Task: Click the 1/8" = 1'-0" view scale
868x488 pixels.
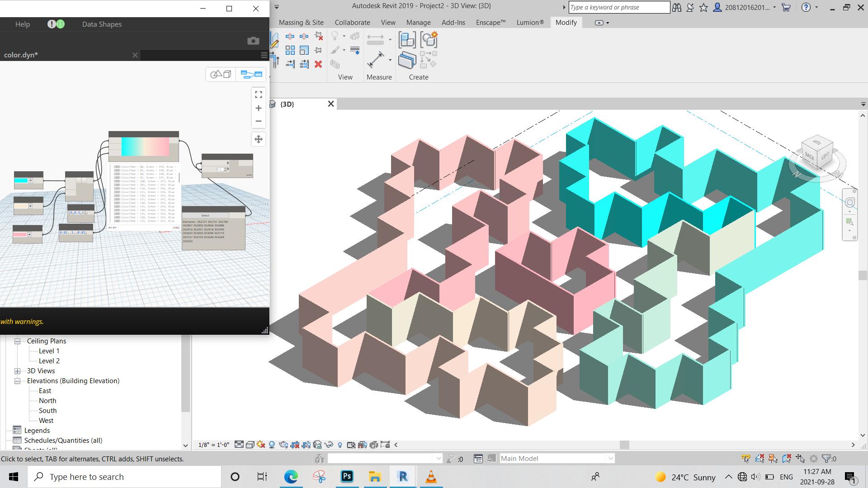Action: [214, 445]
